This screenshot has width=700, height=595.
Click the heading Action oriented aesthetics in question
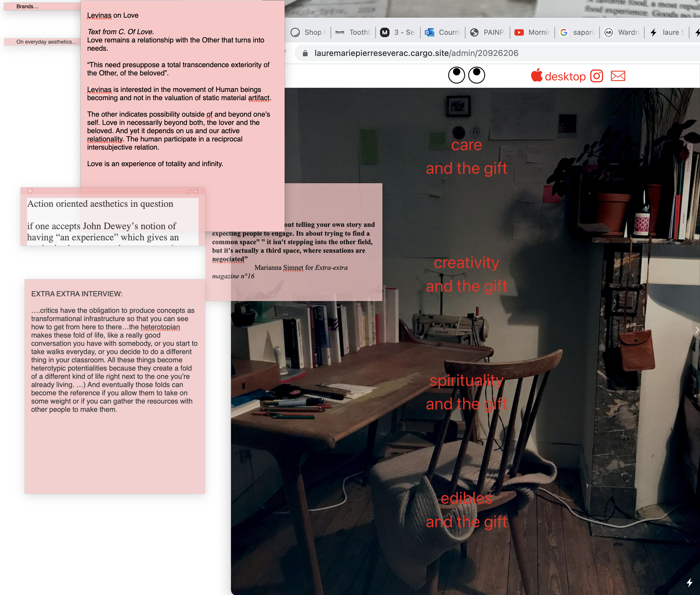[x=100, y=204]
